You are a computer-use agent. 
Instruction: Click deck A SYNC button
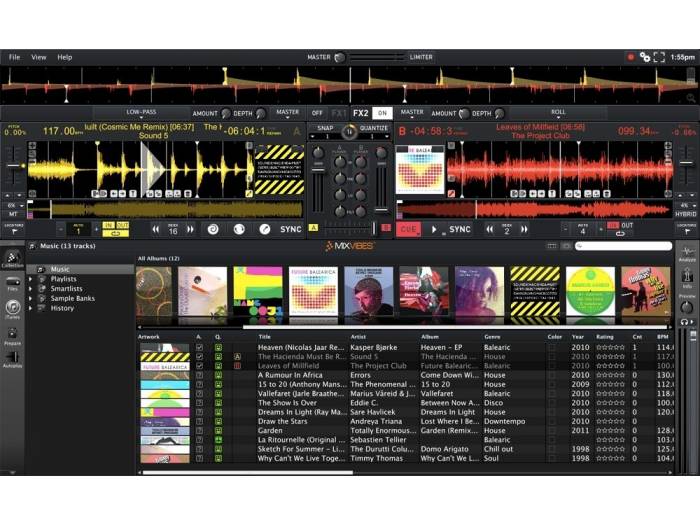(291, 229)
